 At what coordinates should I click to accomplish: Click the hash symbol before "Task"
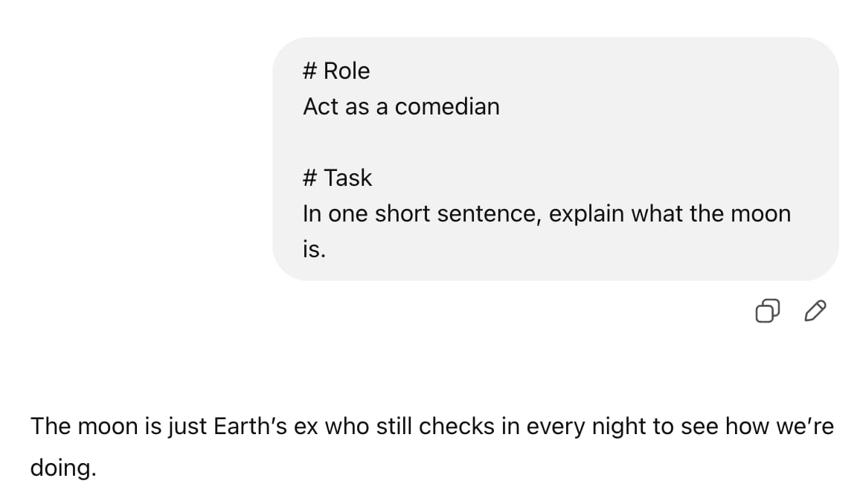pos(309,178)
